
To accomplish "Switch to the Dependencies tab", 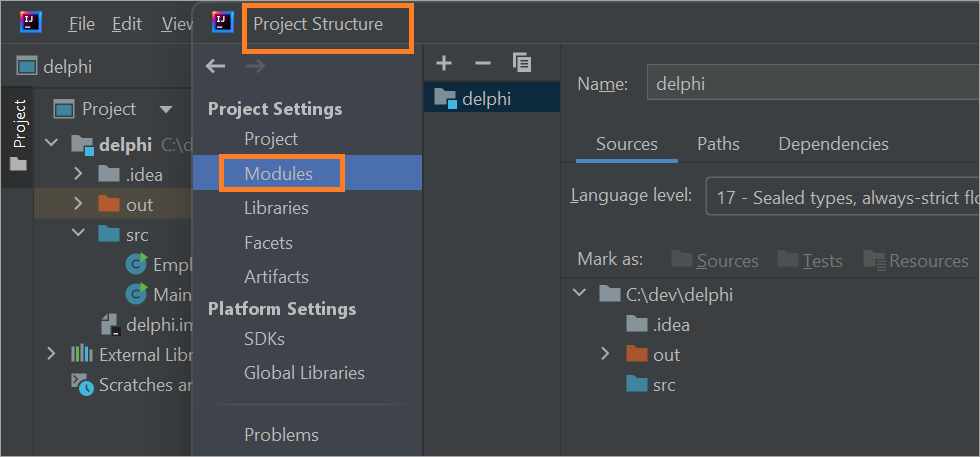I will tap(833, 144).
